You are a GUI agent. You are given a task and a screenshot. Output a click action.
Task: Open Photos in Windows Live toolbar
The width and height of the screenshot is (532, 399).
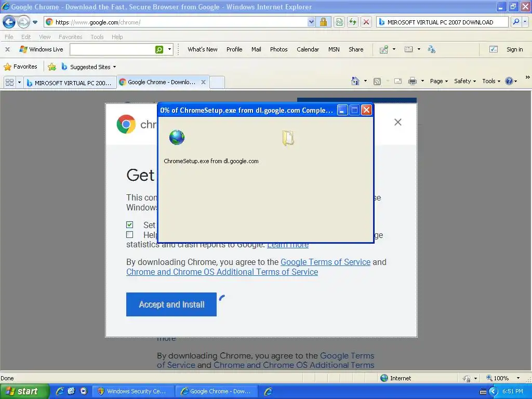[278, 49]
